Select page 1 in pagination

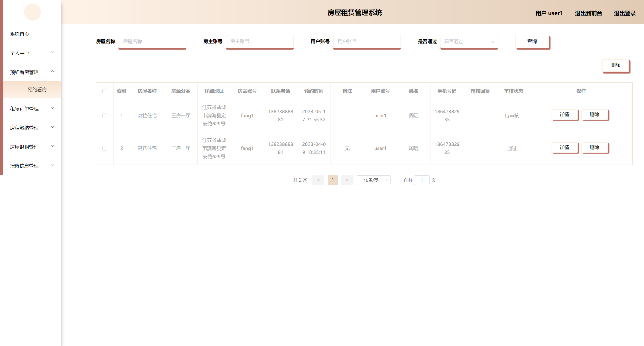click(x=333, y=180)
